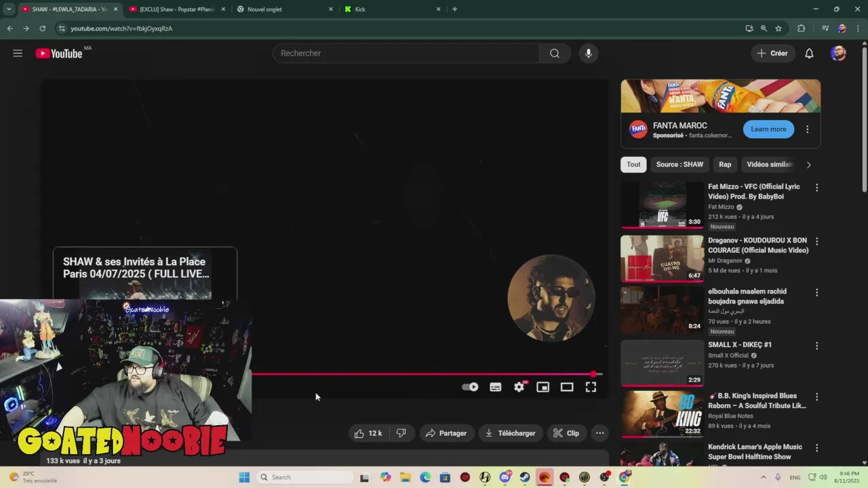Screen dimensions: 868x488
Task: Reload the page
Action: [42, 28]
